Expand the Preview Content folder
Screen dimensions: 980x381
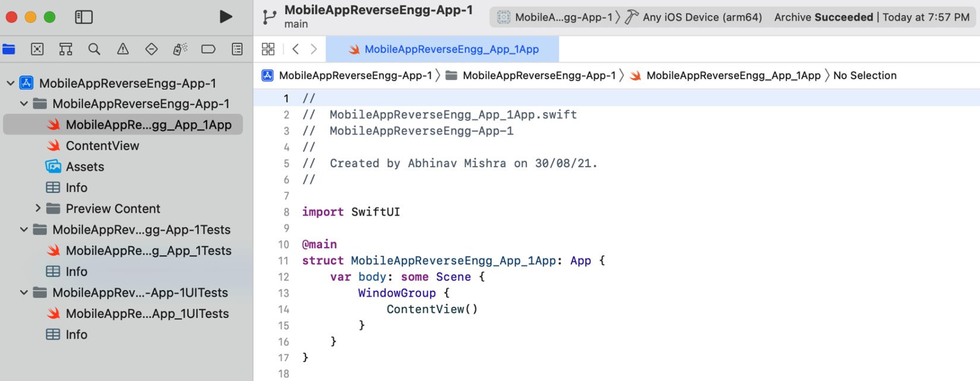(x=38, y=208)
